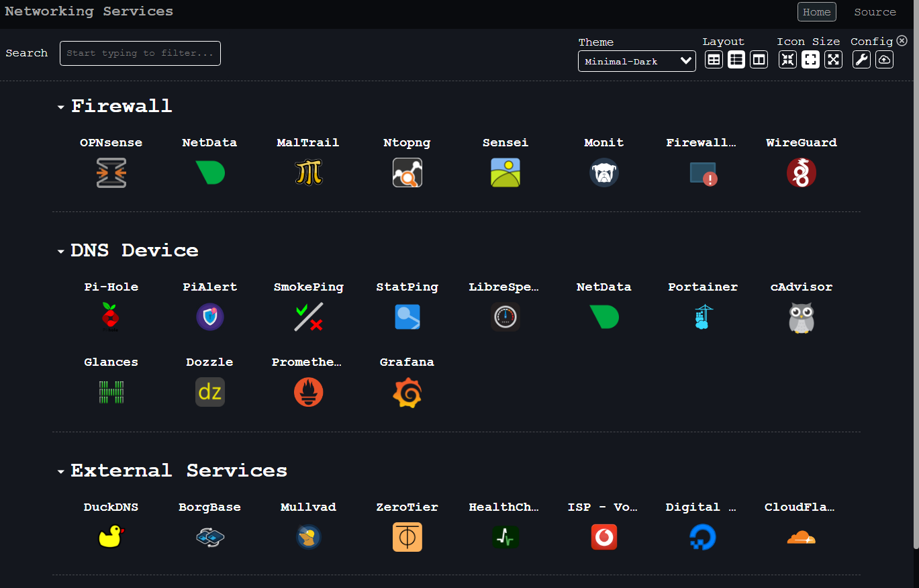Collapse the DNS Device section
Image resolution: width=919 pixels, height=588 pixels.
[60, 251]
